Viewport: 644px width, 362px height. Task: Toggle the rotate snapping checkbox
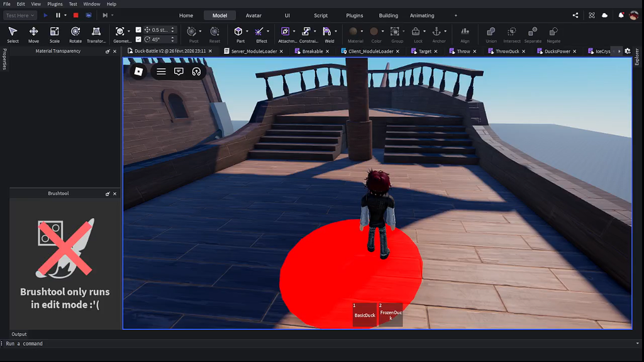coord(138,40)
